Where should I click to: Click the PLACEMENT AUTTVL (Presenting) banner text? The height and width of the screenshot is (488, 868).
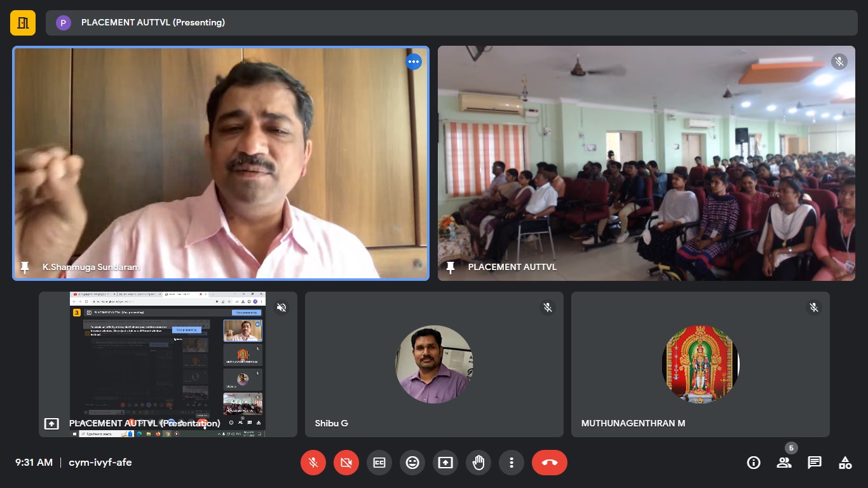(153, 23)
